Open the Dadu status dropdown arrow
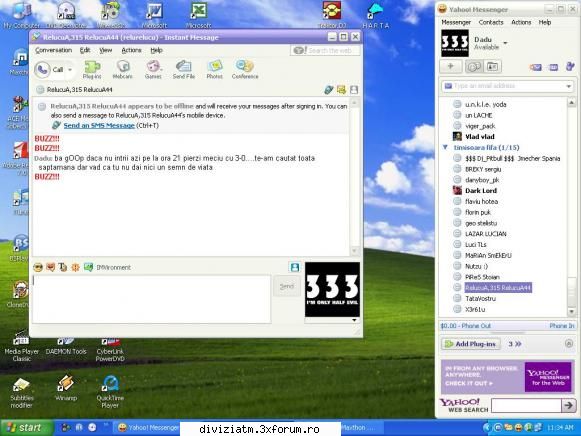 505,43
